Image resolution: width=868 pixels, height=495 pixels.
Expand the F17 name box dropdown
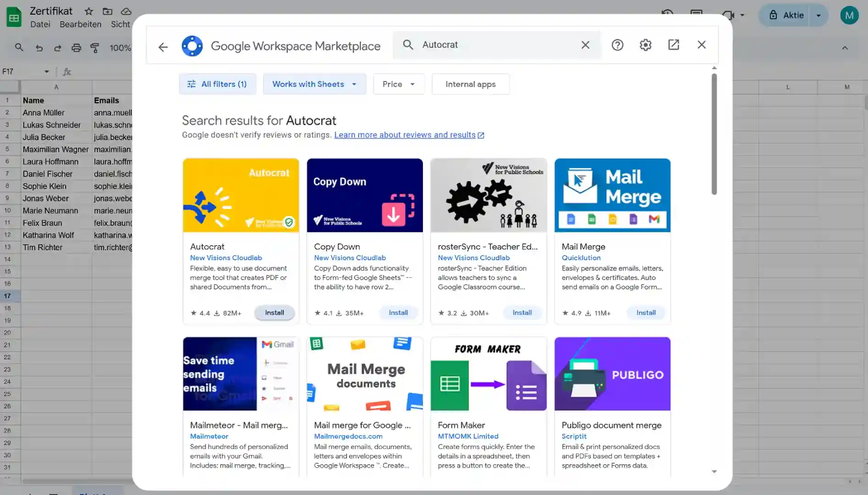click(46, 71)
